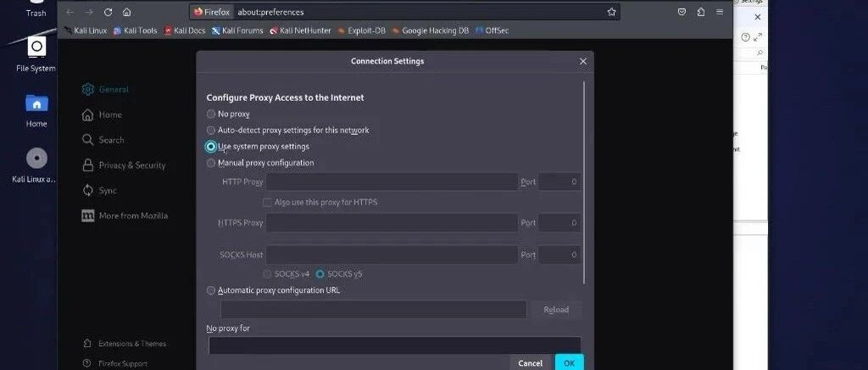
Task: Confirm Connection Settings with OK
Action: (x=569, y=363)
